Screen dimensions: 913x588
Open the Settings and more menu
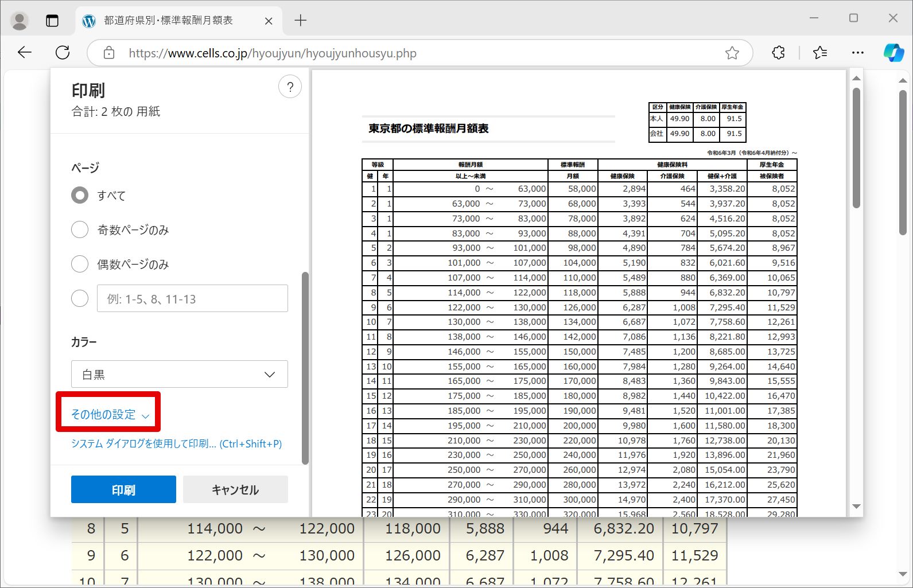858,53
